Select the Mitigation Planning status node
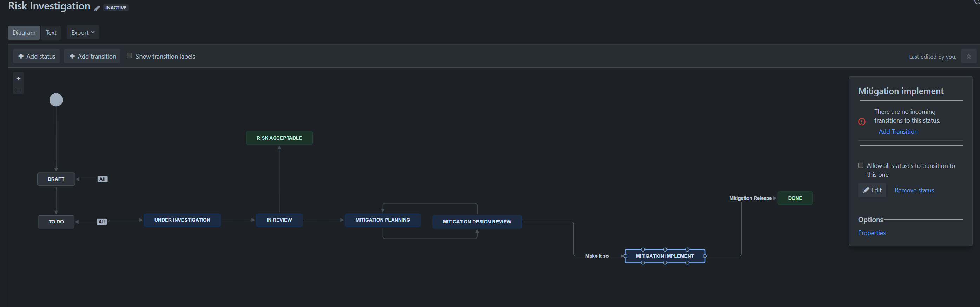The width and height of the screenshot is (980, 307). (383, 220)
